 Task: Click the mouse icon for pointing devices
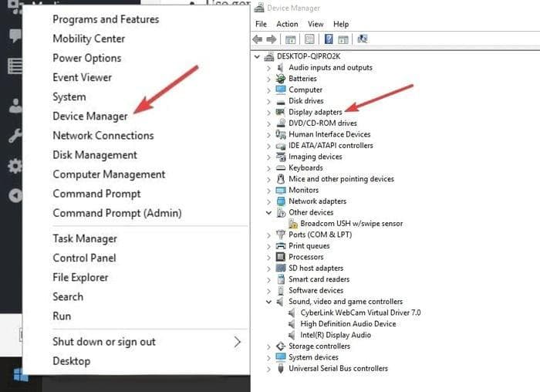[281, 179]
